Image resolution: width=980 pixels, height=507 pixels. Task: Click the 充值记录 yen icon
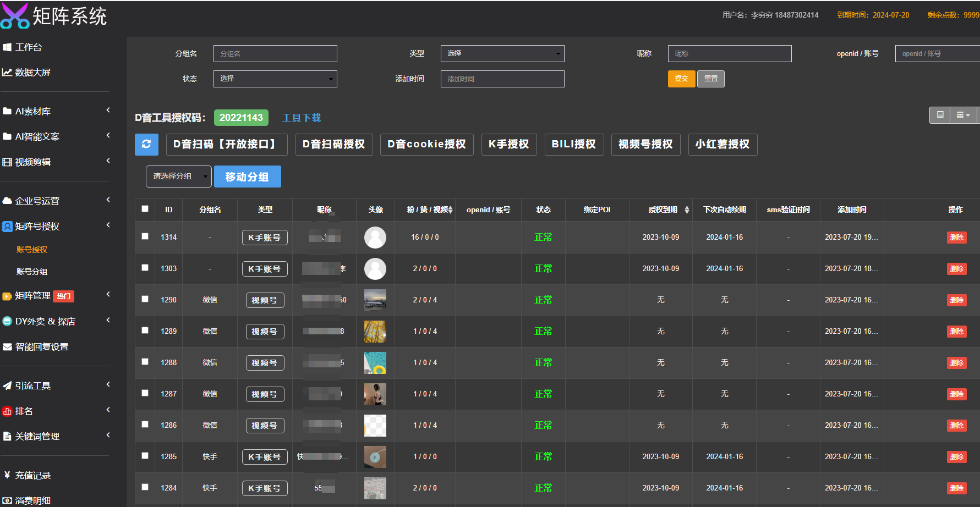click(7, 475)
